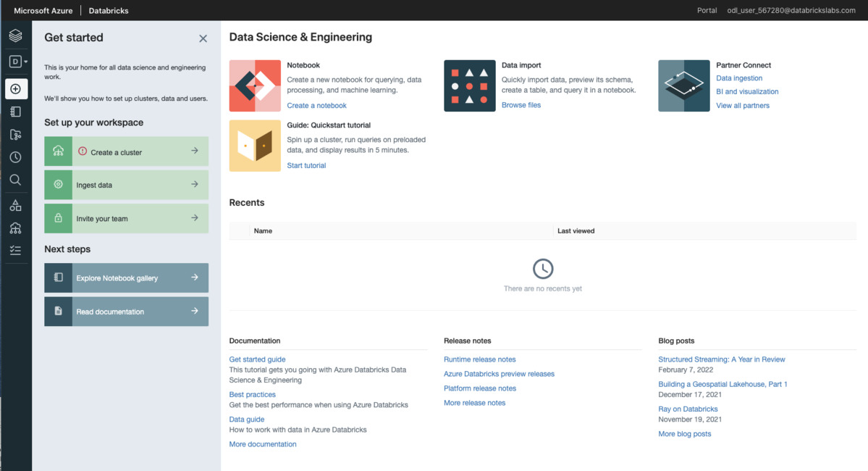Open the Best practices documentation link

click(x=253, y=394)
